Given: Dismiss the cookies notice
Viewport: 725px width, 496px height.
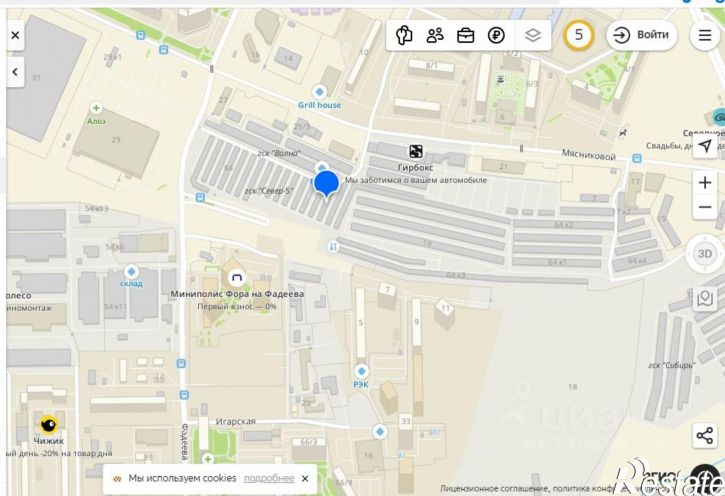Looking at the screenshot, I should 305,478.
